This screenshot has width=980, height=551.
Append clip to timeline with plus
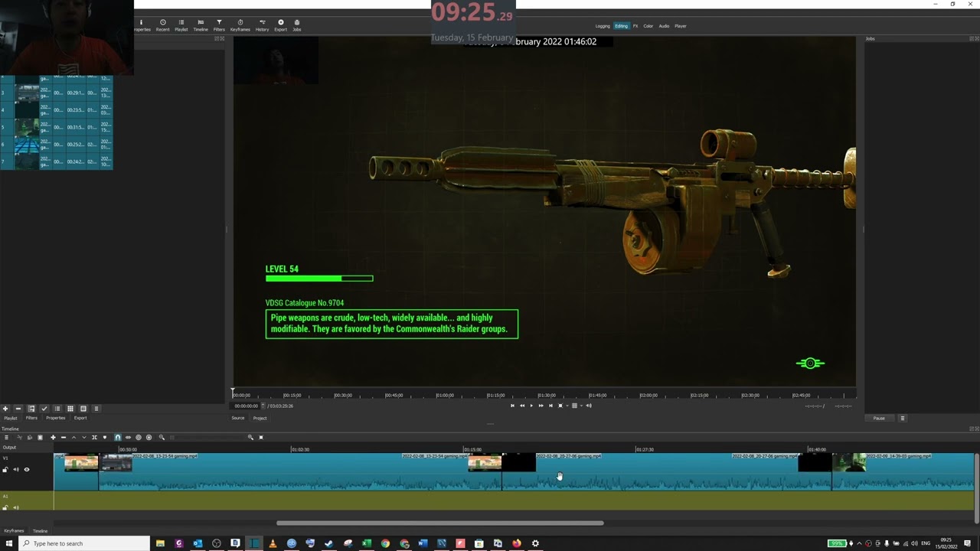53,437
